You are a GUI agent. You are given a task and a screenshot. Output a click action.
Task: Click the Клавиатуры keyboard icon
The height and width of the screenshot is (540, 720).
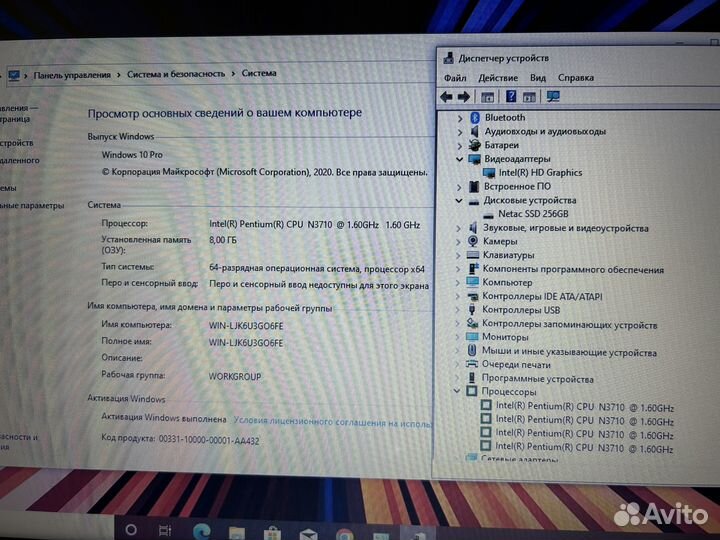(473, 255)
